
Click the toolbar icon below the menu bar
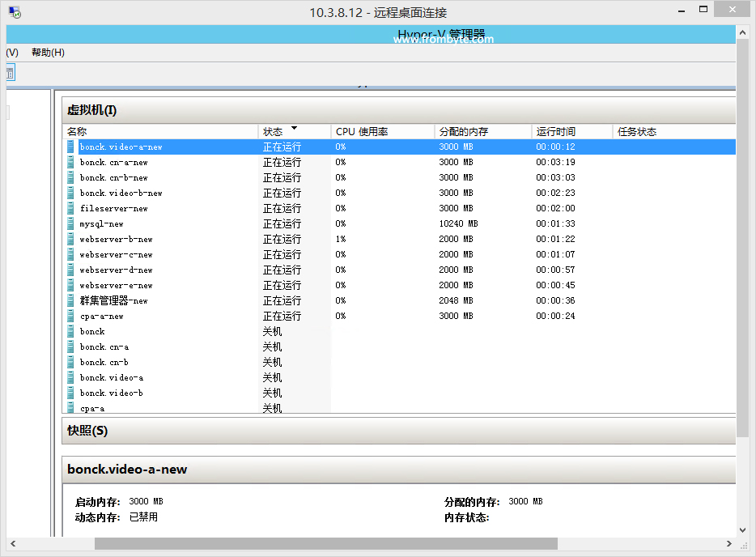click(10, 73)
